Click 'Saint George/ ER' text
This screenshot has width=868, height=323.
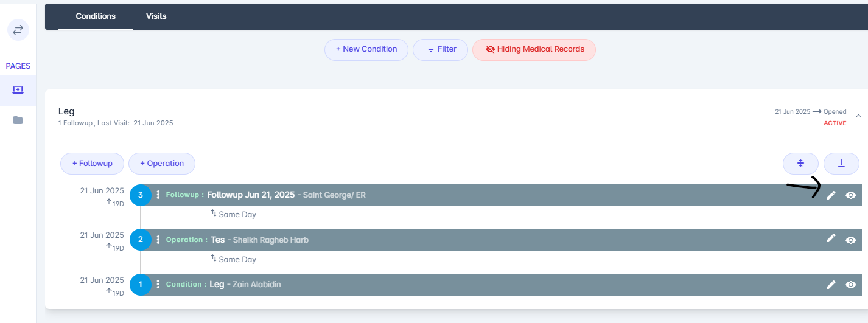[x=335, y=195]
